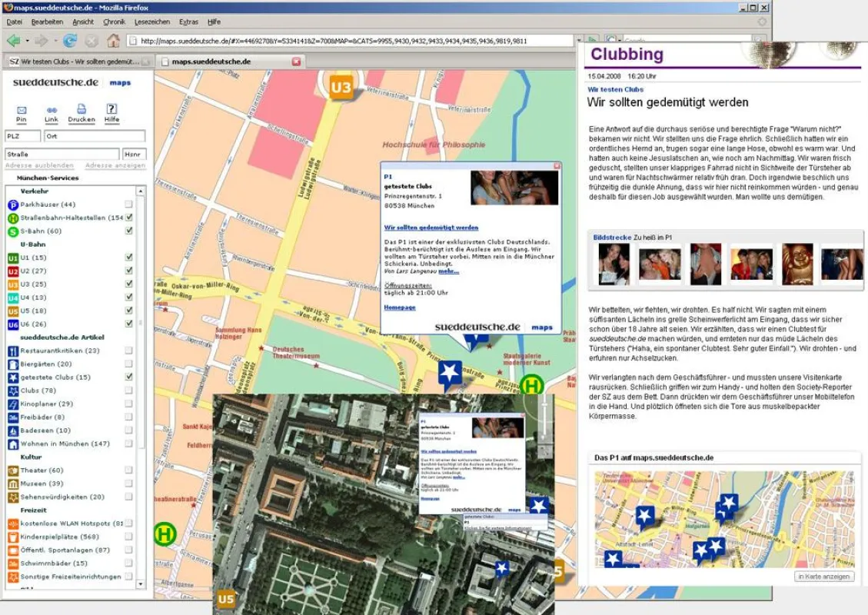Open the Lesezeichen menu

click(x=152, y=22)
